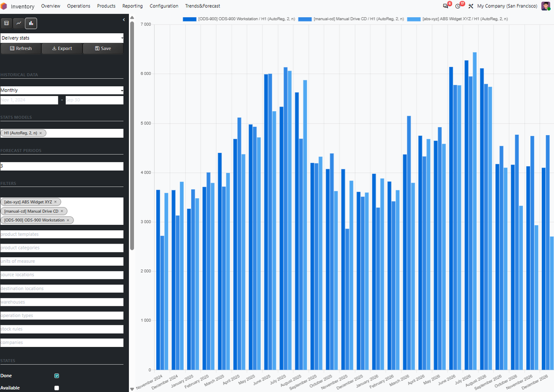Check the Available state checkbox
The width and height of the screenshot is (554, 392).
[x=56, y=388]
